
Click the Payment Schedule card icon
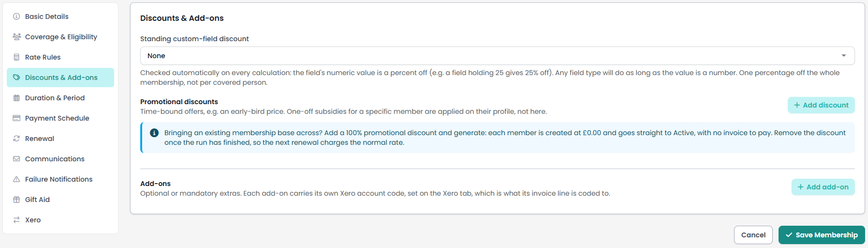coord(16,118)
